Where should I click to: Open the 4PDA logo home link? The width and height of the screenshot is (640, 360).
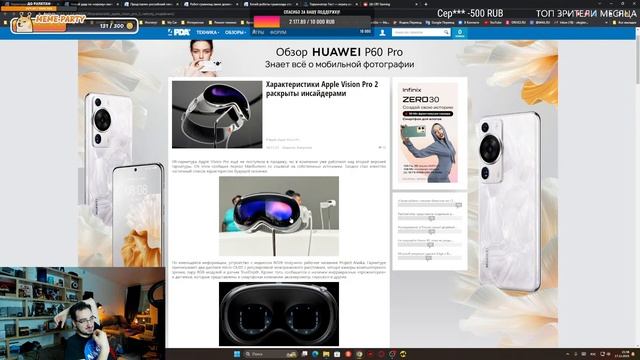(179, 32)
